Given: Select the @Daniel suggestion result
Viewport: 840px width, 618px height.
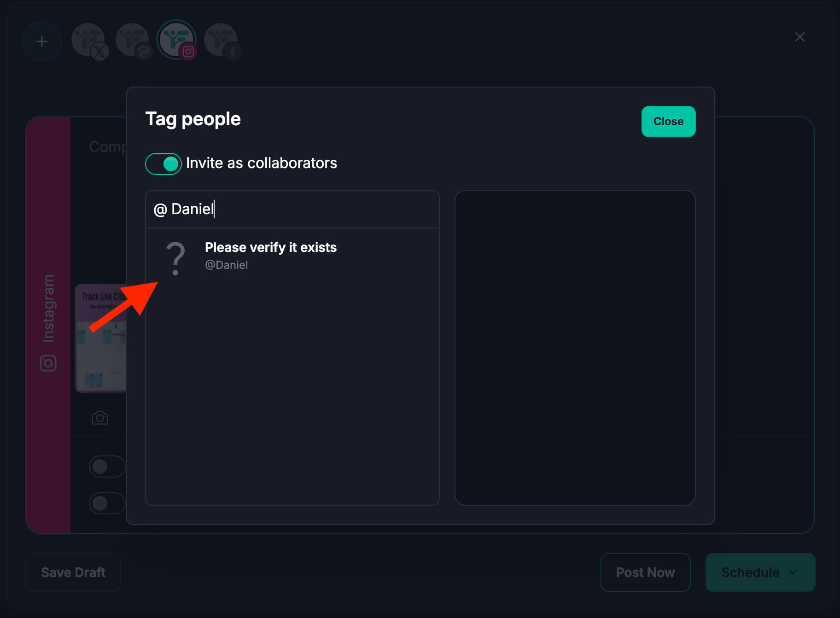Looking at the screenshot, I should (x=271, y=256).
